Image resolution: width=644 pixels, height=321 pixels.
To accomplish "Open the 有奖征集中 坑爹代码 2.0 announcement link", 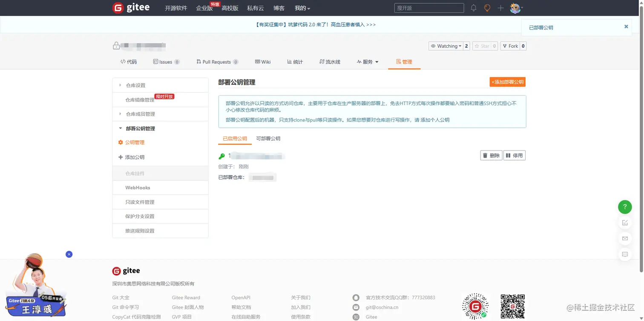I will [316, 25].
